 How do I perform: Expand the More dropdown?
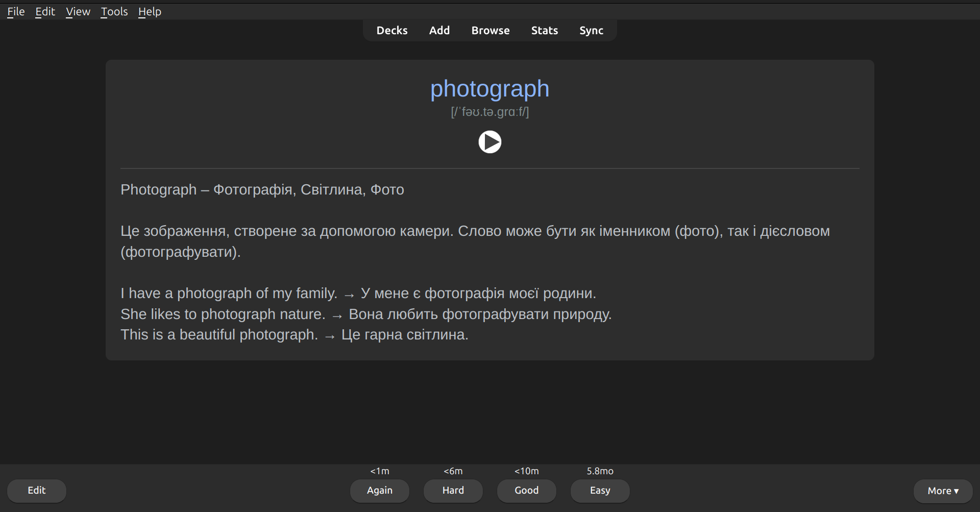(x=943, y=491)
